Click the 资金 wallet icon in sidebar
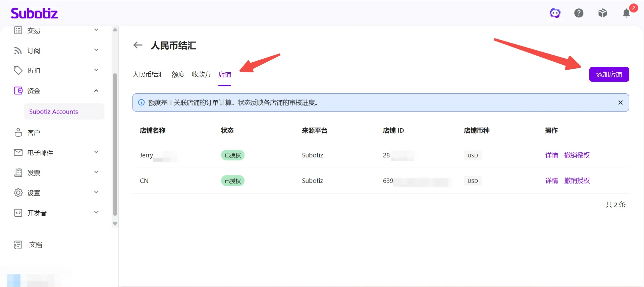The width and height of the screenshot is (644, 287). pyautogui.click(x=18, y=91)
